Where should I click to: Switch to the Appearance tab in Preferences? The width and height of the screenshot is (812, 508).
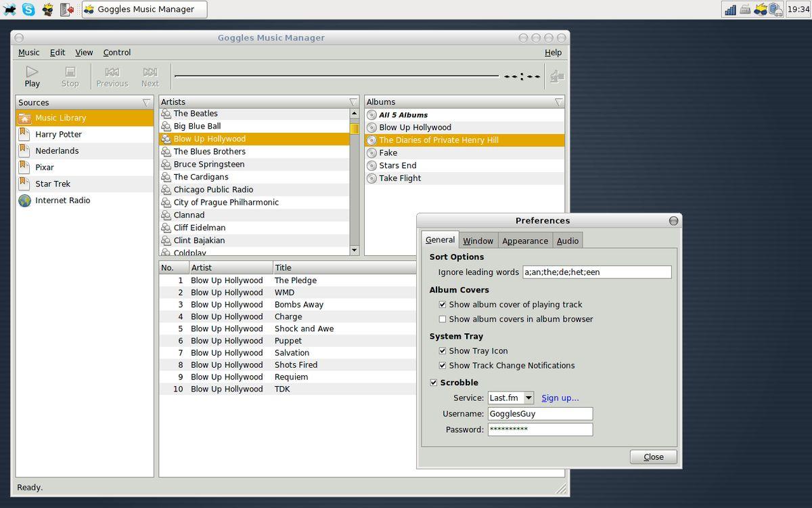pyautogui.click(x=525, y=240)
